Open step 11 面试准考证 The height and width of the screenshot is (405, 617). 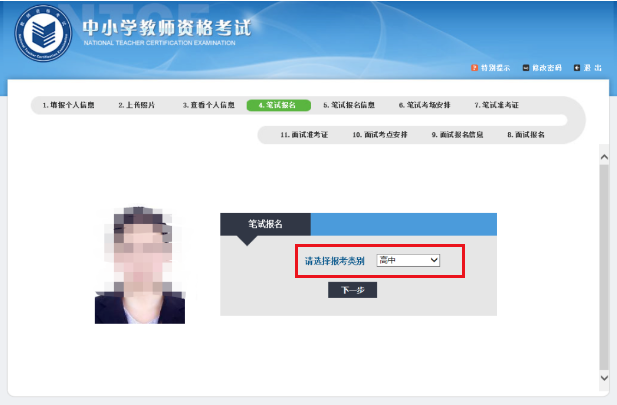pos(304,133)
